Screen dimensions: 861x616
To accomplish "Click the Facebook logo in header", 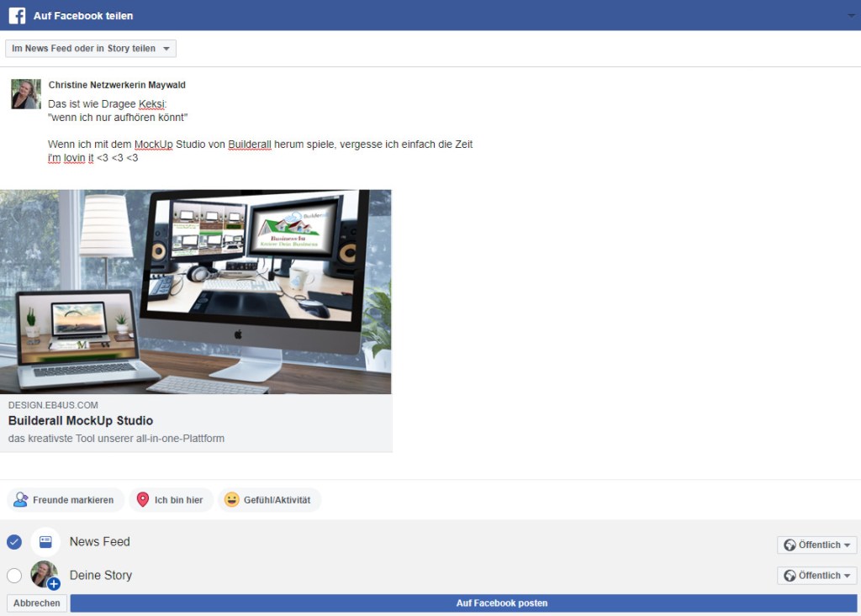I will point(17,15).
